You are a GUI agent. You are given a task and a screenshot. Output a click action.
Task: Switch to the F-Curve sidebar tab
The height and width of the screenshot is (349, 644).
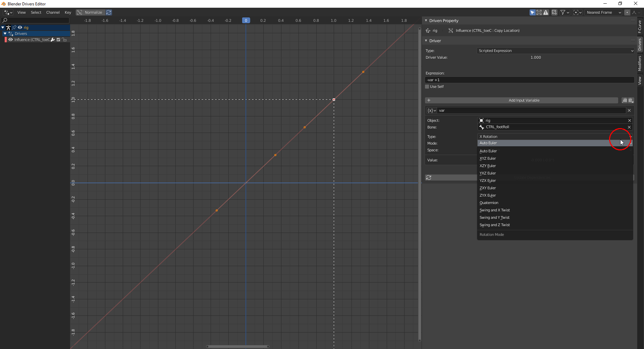[640, 27]
